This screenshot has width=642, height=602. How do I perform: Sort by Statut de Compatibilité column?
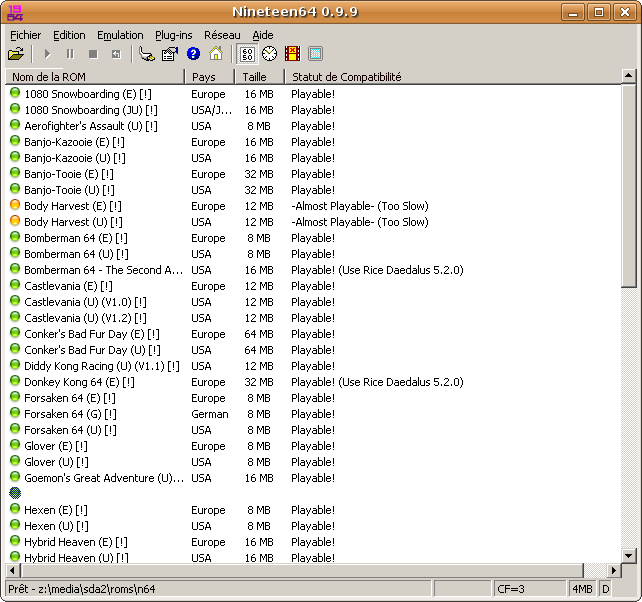(x=452, y=77)
